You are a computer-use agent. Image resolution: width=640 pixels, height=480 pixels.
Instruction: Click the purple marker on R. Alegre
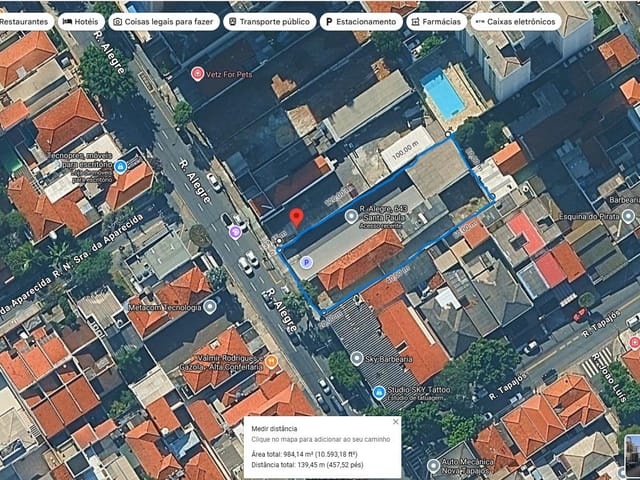pos(235,232)
